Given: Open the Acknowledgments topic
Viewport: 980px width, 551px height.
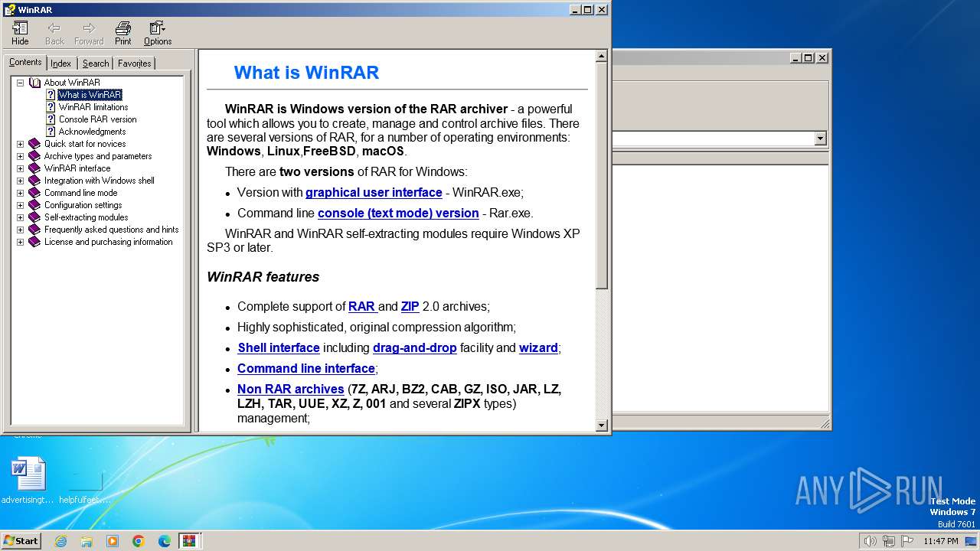Looking at the screenshot, I should [92, 132].
